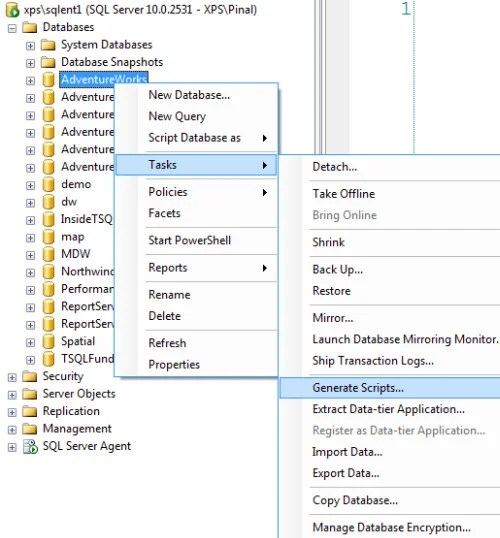Click the Spatial database cylinder icon
This screenshot has width=500, height=538.
(48, 341)
